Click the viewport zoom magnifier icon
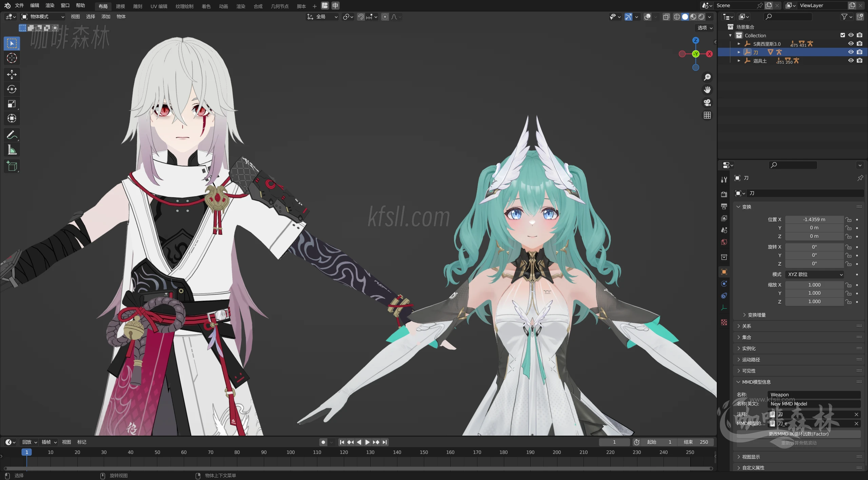Image resolution: width=868 pixels, height=480 pixels. tap(707, 77)
